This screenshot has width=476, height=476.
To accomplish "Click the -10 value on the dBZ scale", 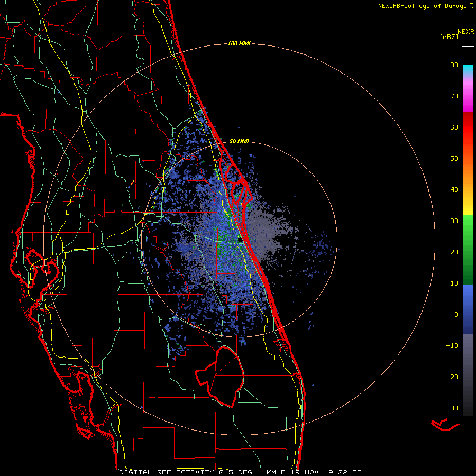I will (452, 346).
